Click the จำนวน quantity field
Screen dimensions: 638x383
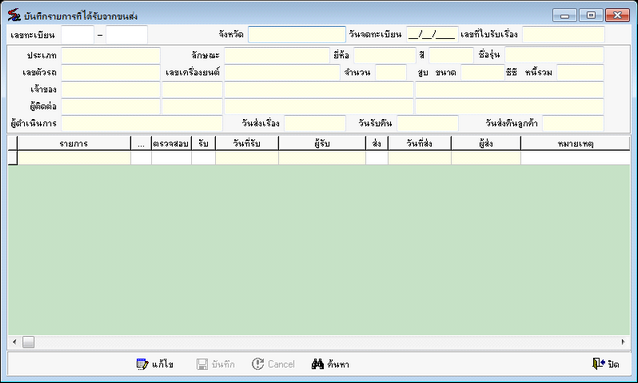click(391, 72)
